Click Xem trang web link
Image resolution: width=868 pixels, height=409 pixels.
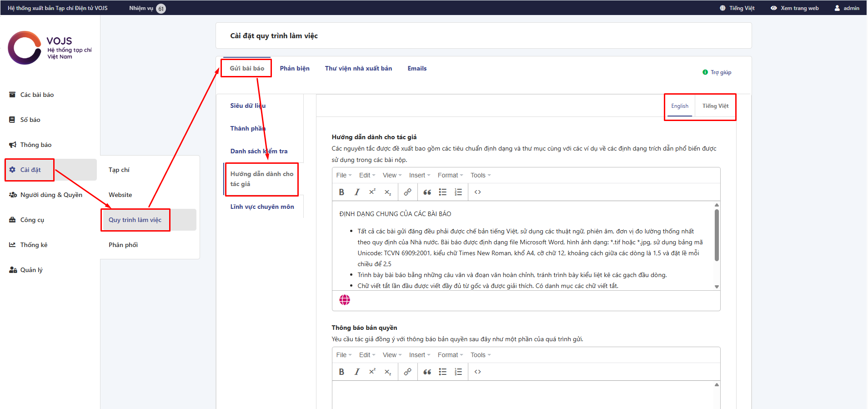pos(795,8)
